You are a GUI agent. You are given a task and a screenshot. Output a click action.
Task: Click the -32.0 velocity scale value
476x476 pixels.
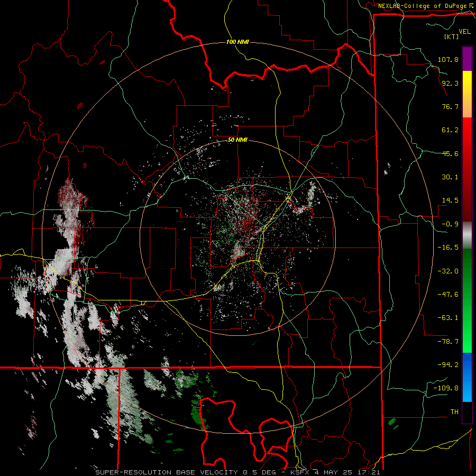click(448, 271)
